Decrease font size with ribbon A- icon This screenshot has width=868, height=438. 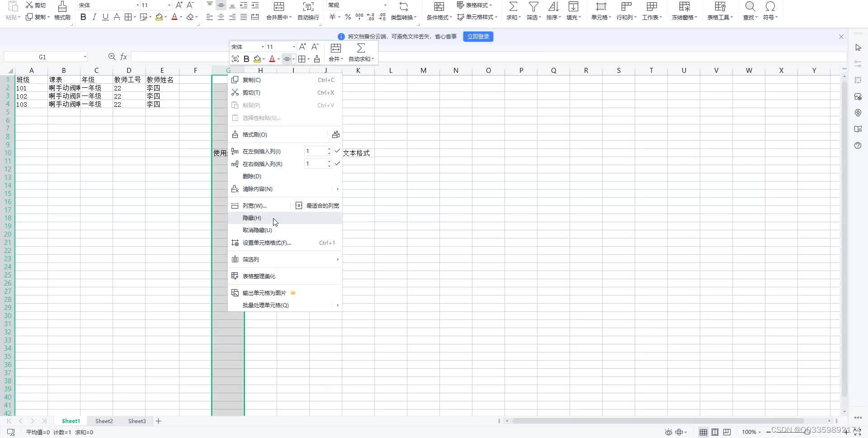click(x=190, y=5)
